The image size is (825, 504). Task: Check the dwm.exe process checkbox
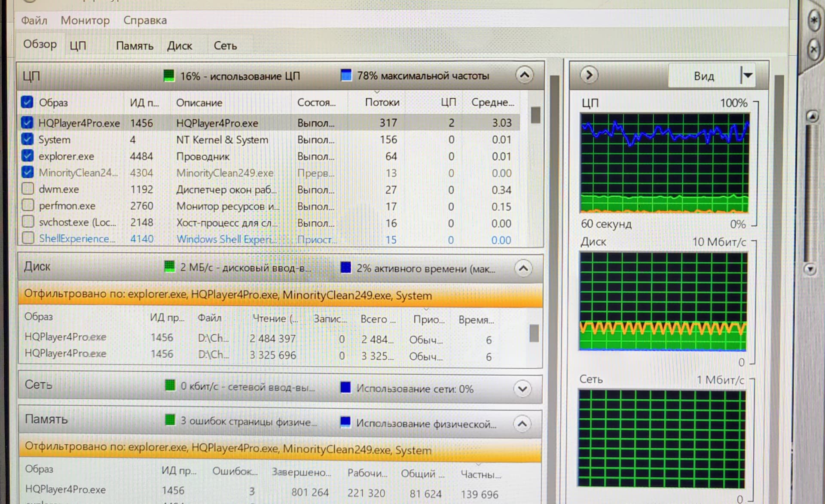(28, 189)
